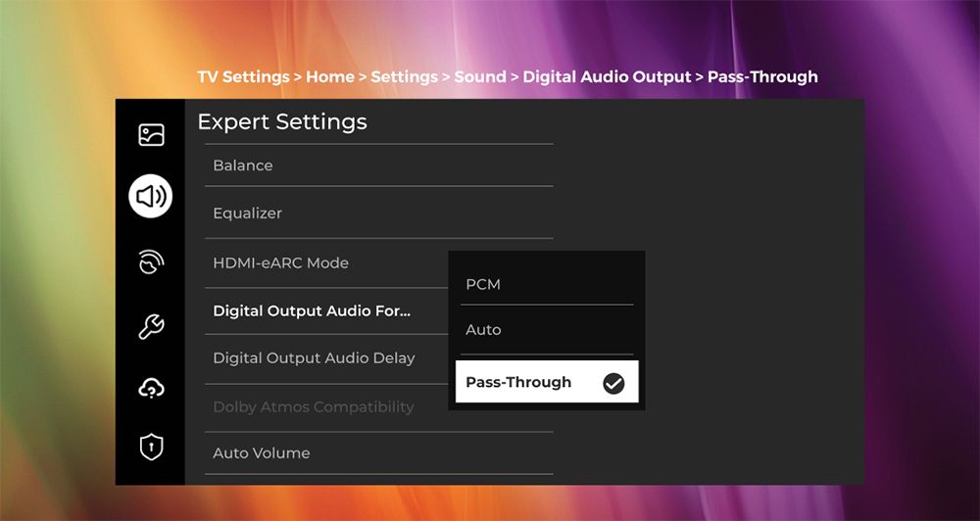Screen dimensions: 980x521
Task: Open the Privacy shield icon
Action: [x=151, y=447]
